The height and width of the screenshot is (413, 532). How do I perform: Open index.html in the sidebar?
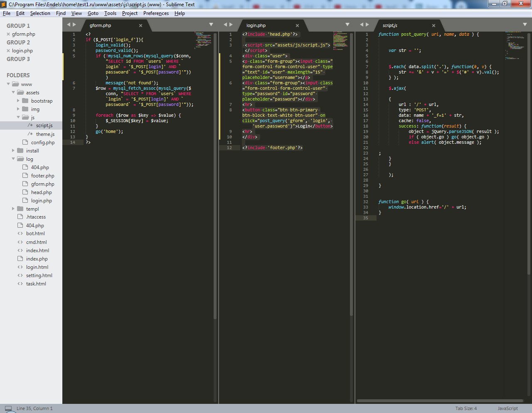(x=37, y=251)
